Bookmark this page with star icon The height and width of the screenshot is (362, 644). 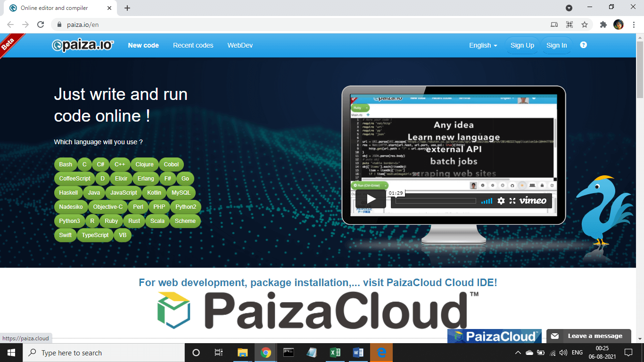(585, 25)
